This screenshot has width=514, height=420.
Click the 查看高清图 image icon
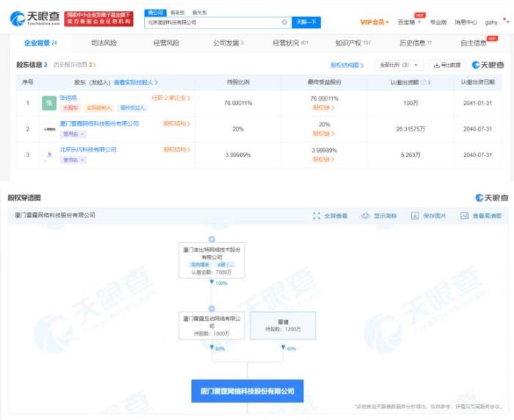[465, 216]
